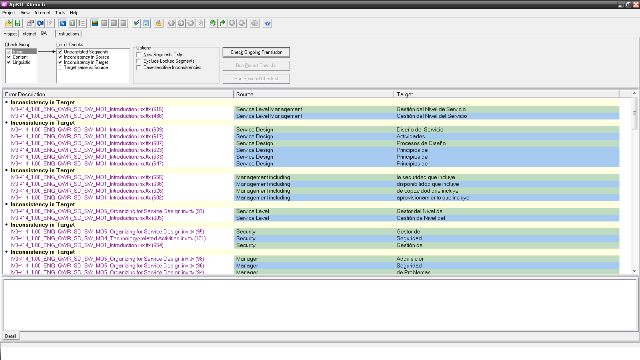Click the green Save Project floppy icon

[18, 23]
